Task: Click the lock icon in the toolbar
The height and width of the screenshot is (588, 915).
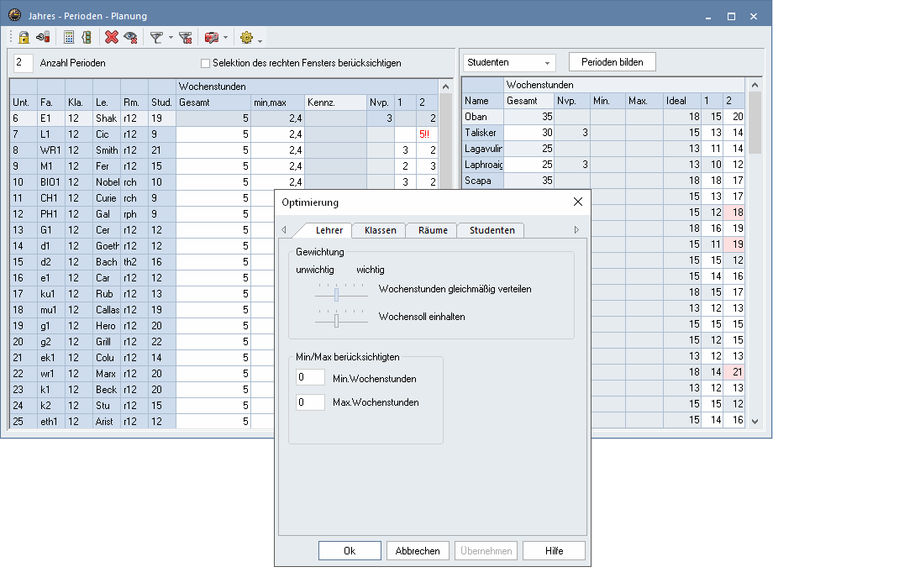Action: [x=24, y=37]
